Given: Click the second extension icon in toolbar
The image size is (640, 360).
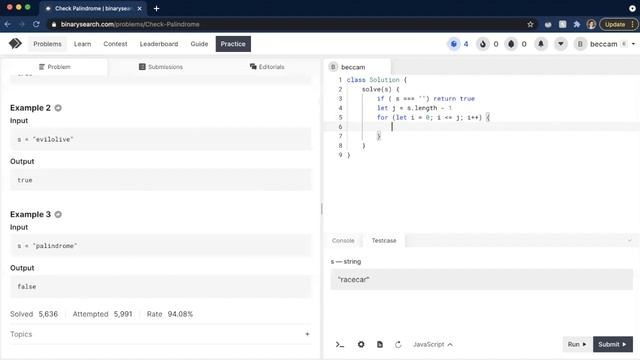Looking at the screenshot, I should (562, 24).
